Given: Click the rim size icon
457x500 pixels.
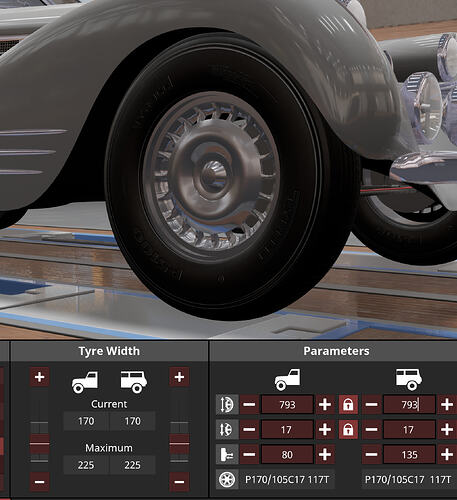Looking at the screenshot, I should click(227, 430).
